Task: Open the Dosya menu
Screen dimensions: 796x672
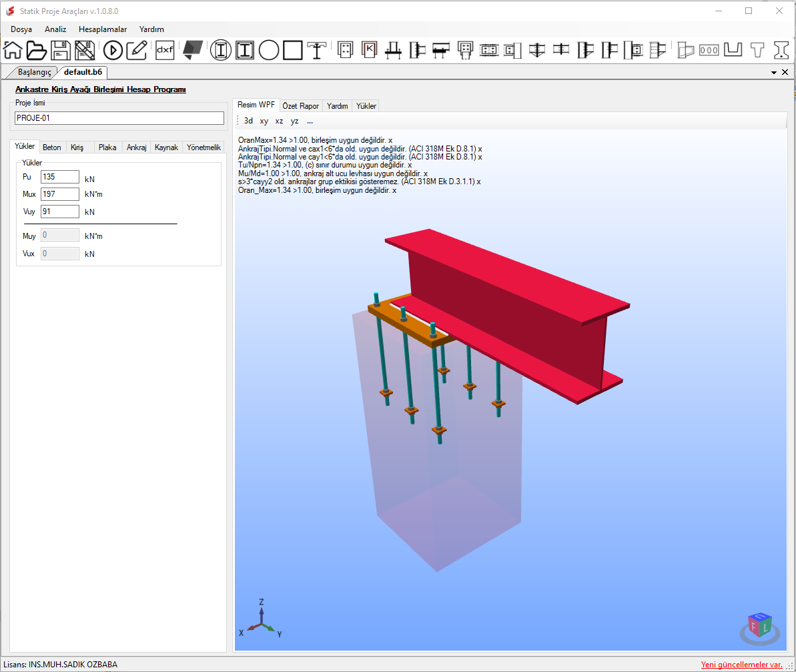Action: (21, 29)
